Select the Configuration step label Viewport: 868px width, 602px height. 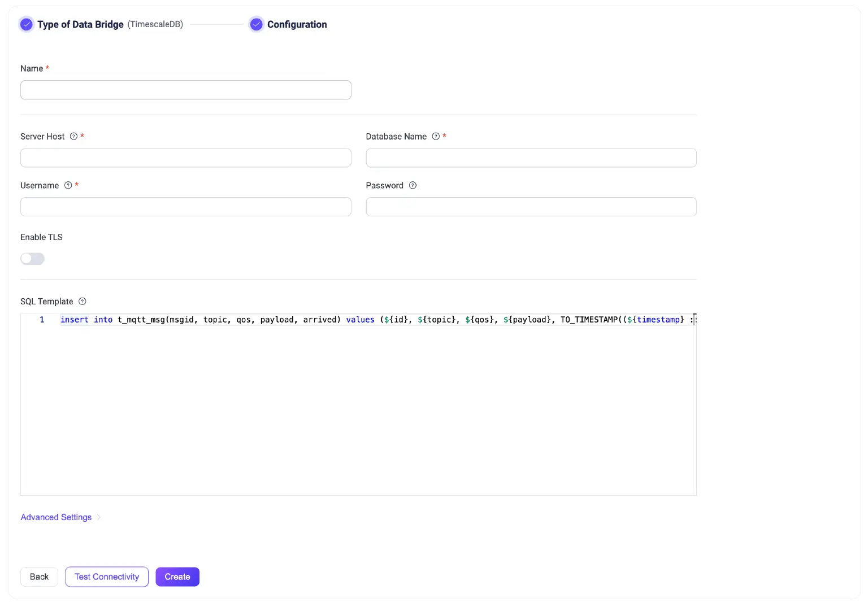click(x=297, y=24)
